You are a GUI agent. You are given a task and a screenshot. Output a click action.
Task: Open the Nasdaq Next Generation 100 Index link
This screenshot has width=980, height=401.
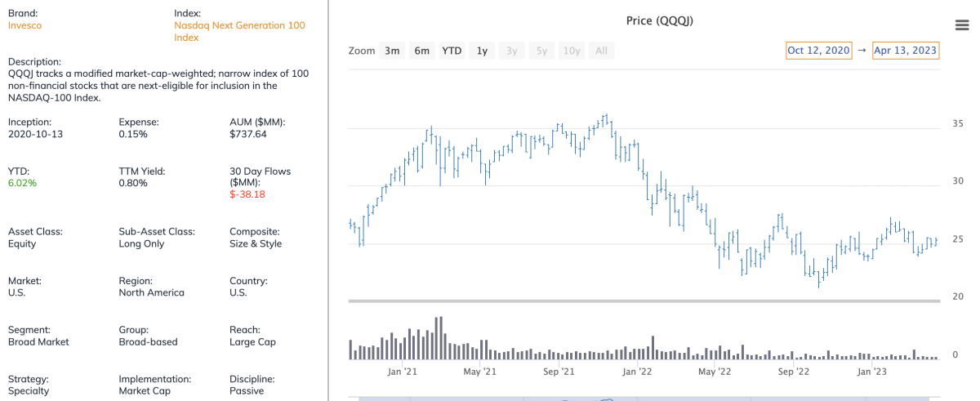(239, 32)
